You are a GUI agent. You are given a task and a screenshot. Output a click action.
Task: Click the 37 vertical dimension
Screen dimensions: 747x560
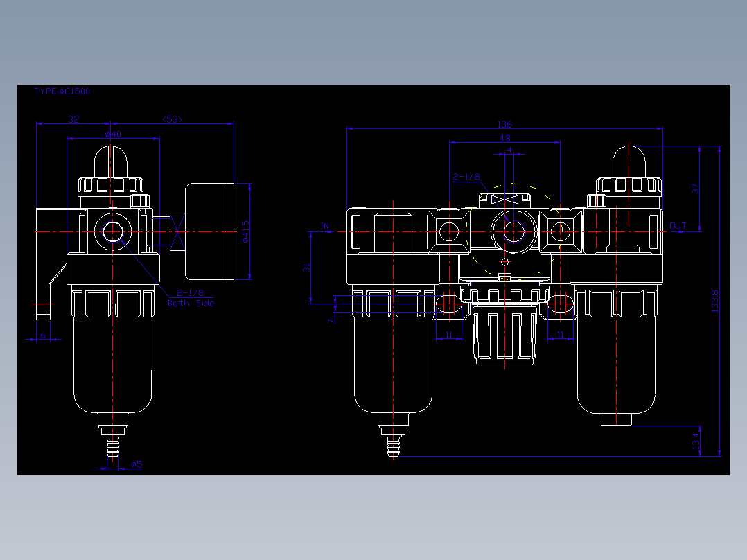[x=695, y=189]
